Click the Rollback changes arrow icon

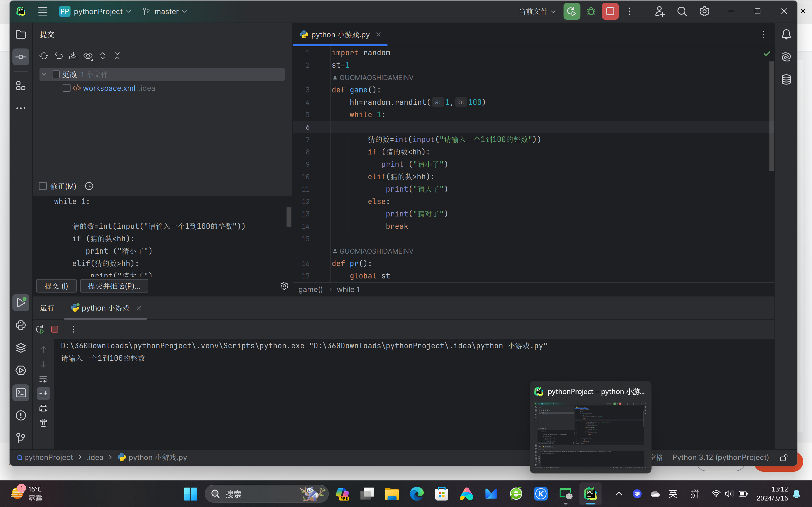59,56
